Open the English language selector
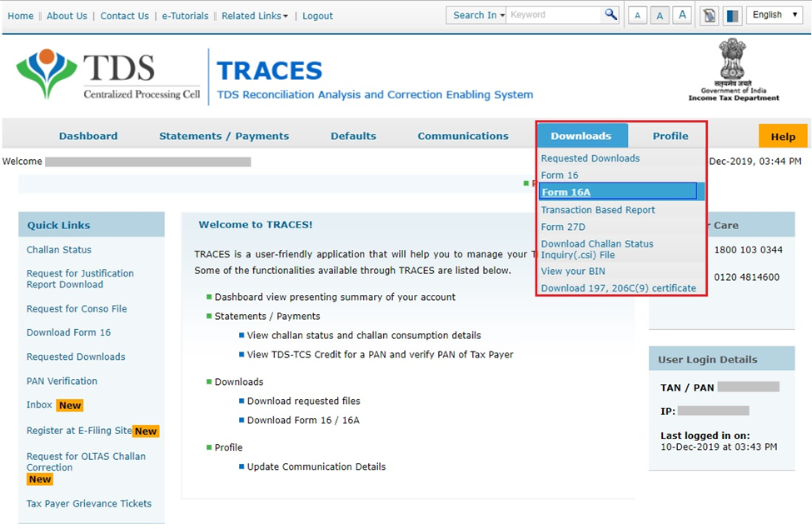This screenshot has width=812, height=529. 774,14
